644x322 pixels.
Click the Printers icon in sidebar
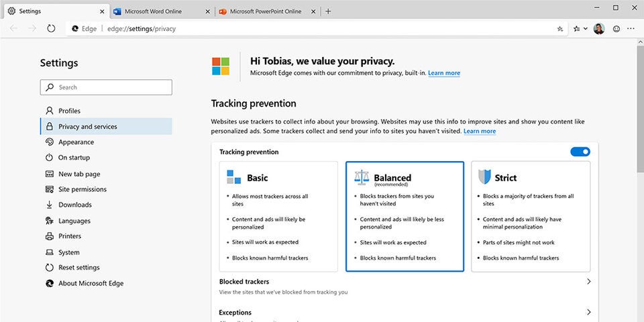(49, 236)
